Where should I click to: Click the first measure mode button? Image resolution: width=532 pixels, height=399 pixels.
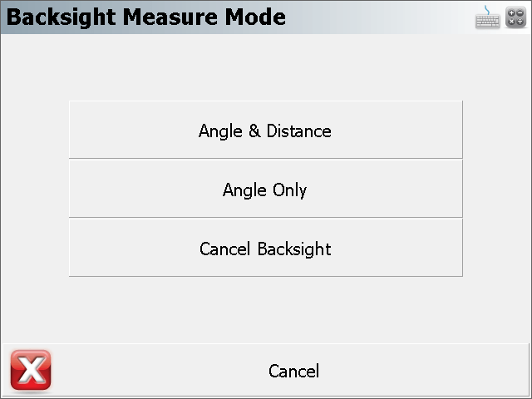click(266, 130)
